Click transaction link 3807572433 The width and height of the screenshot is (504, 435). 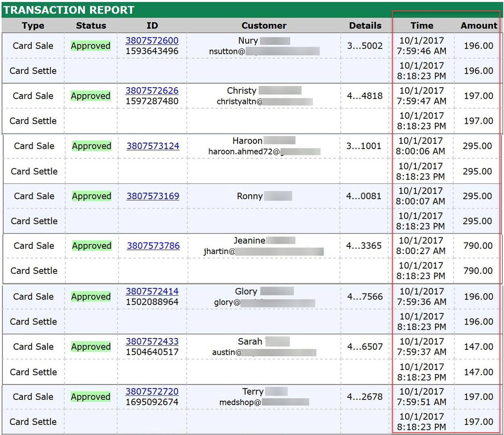pos(152,342)
